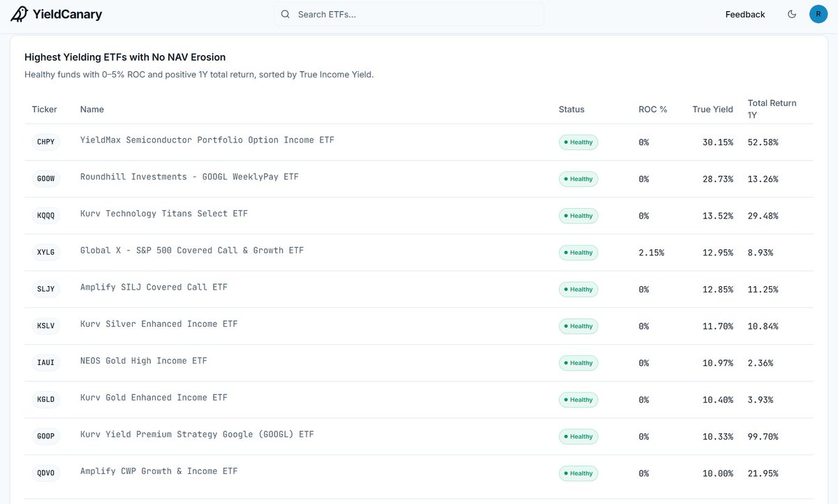Click the 12.95% True Yield value
The height and width of the screenshot is (504, 838).
coord(718,253)
